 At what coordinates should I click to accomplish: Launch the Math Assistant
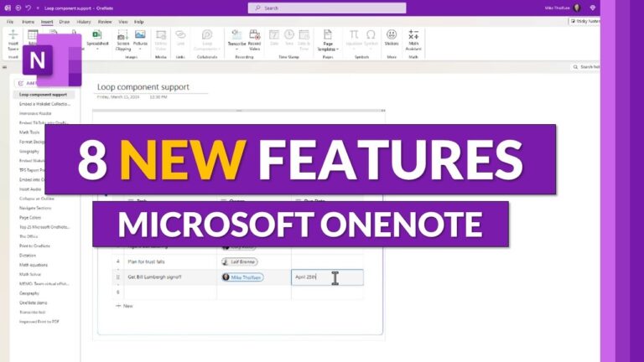[x=413, y=40]
